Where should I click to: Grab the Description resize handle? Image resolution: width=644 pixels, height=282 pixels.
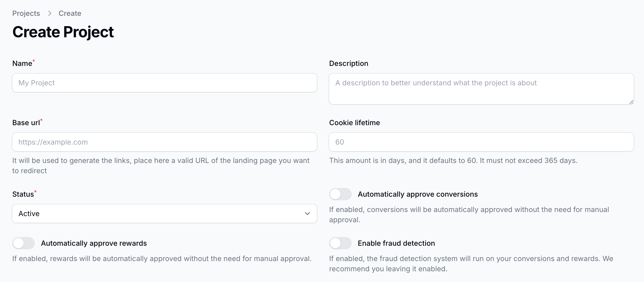[631, 102]
